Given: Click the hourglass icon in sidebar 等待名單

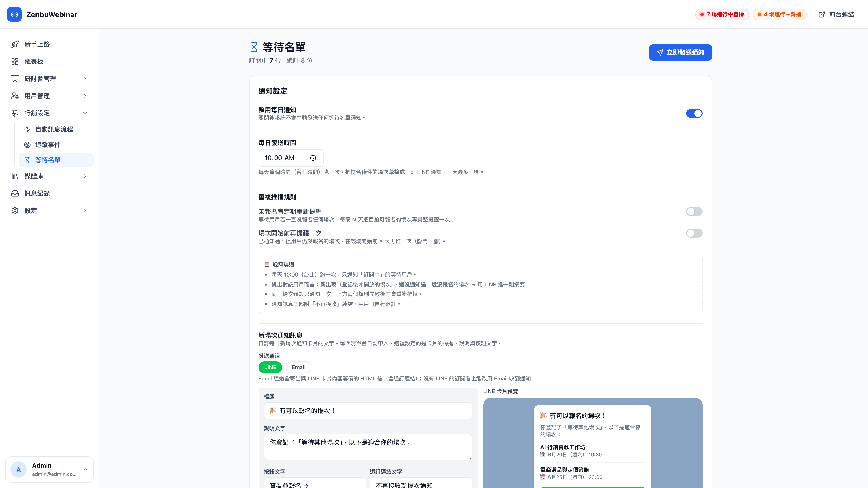Looking at the screenshot, I should point(27,160).
